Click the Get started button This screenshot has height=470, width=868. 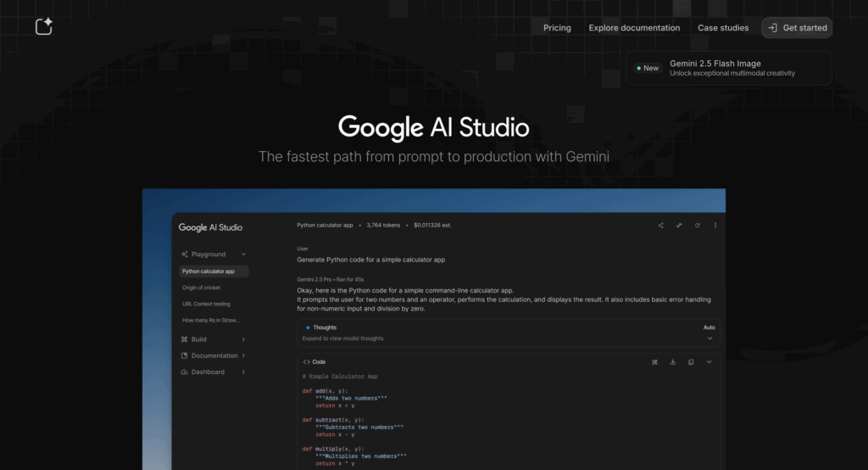click(797, 28)
